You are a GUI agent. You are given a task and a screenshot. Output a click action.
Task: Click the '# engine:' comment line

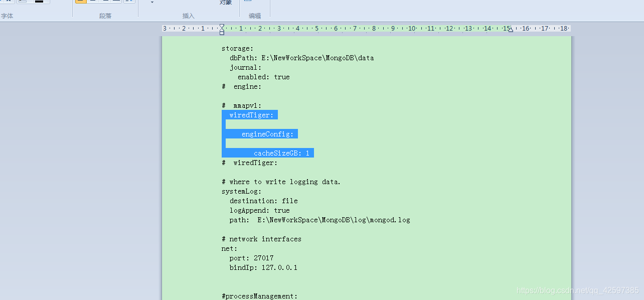tap(242, 86)
